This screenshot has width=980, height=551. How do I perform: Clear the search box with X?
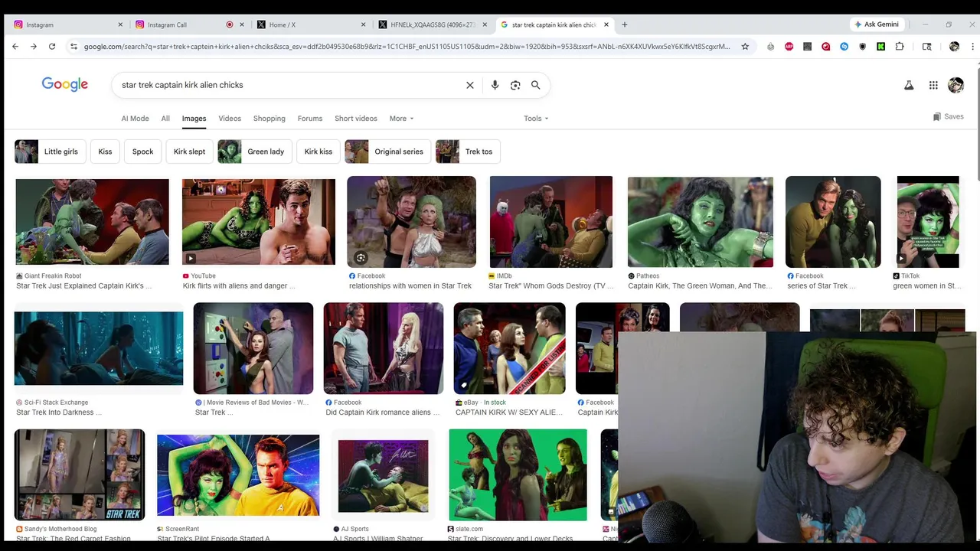(470, 85)
